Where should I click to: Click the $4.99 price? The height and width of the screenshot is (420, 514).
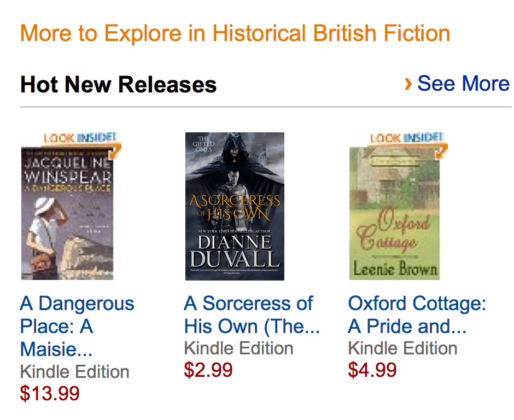pos(372,370)
